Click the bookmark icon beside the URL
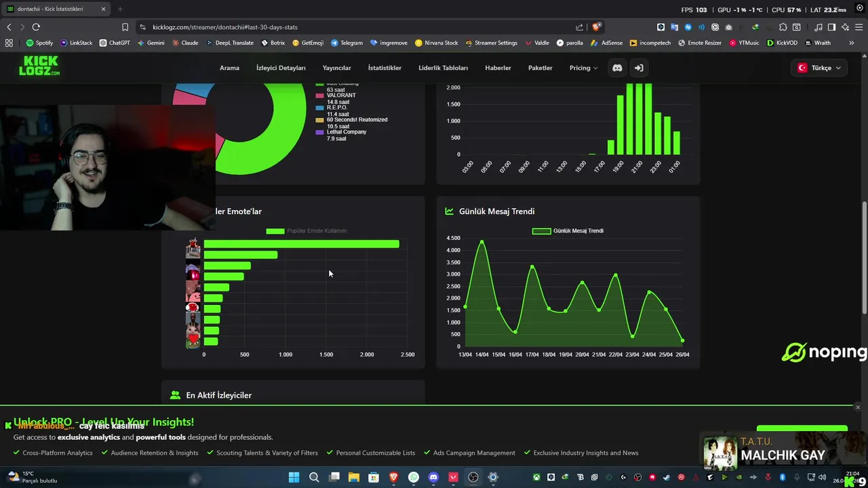 (125, 27)
